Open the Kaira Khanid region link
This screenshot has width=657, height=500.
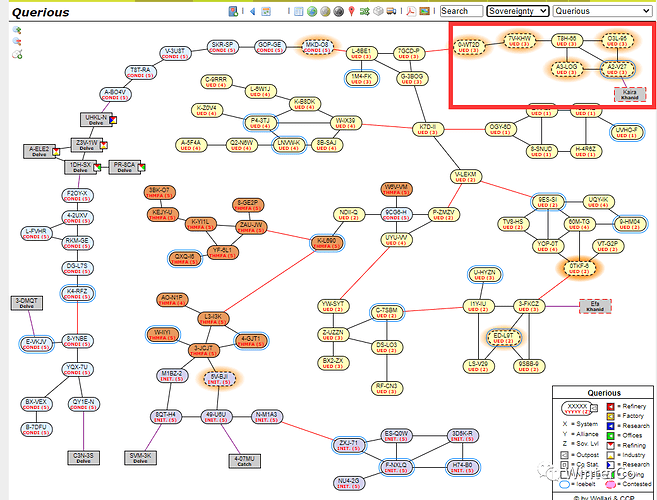625,94
